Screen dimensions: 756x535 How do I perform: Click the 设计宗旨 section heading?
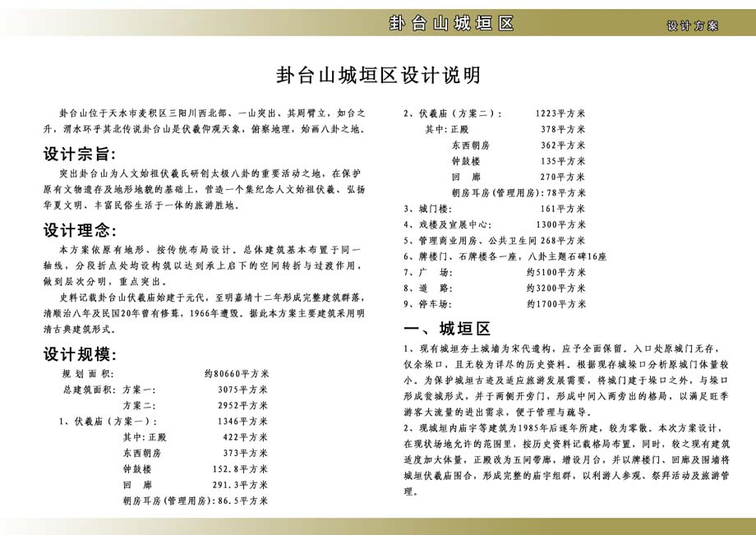pyautogui.click(x=80, y=155)
